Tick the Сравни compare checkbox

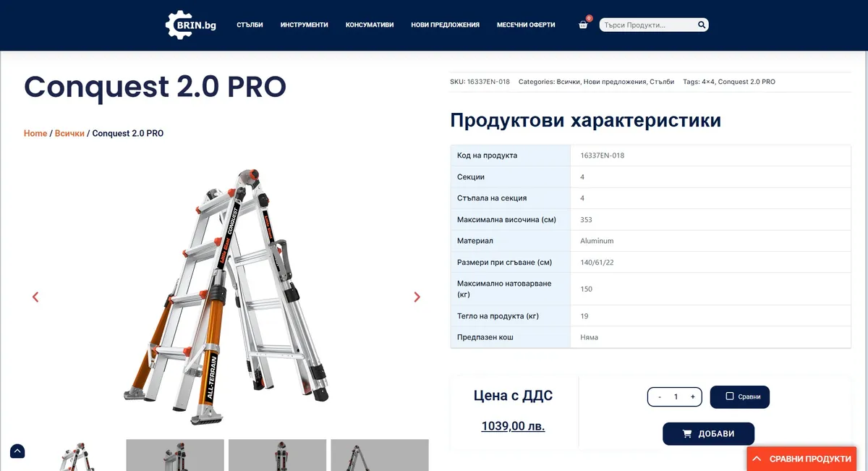tap(730, 396)
